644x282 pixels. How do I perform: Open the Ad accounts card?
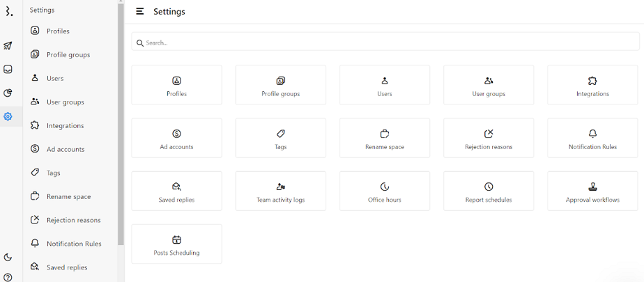[x=176, y=138]
